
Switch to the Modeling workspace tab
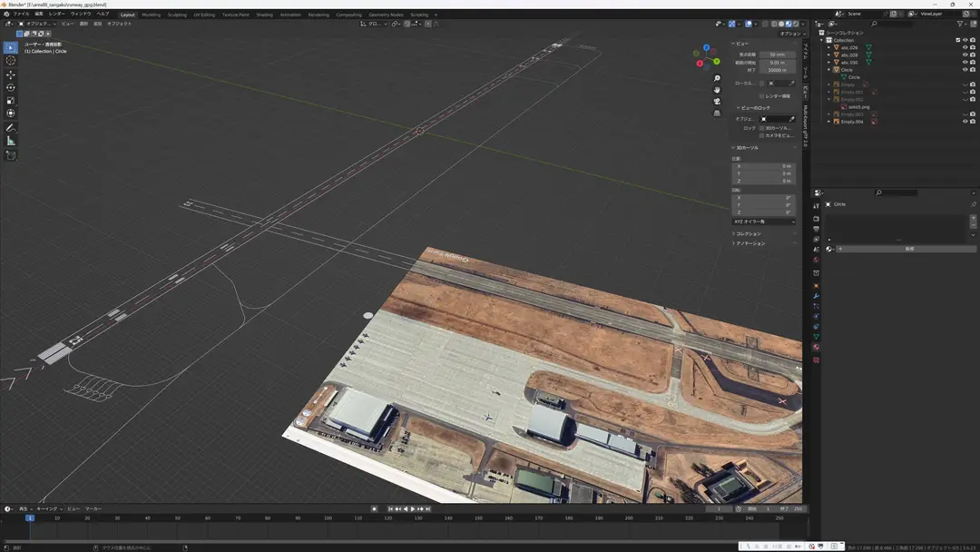coord(152,15)
